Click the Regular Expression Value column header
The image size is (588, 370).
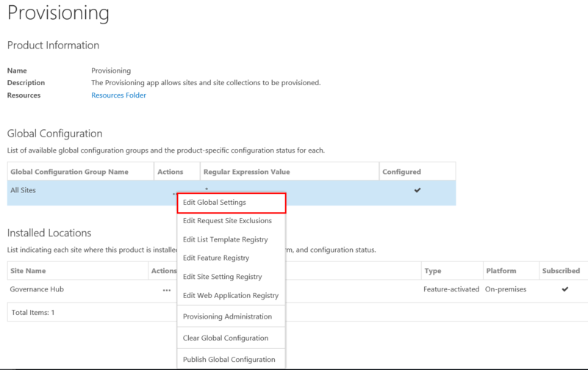click(x=248, y=172)
